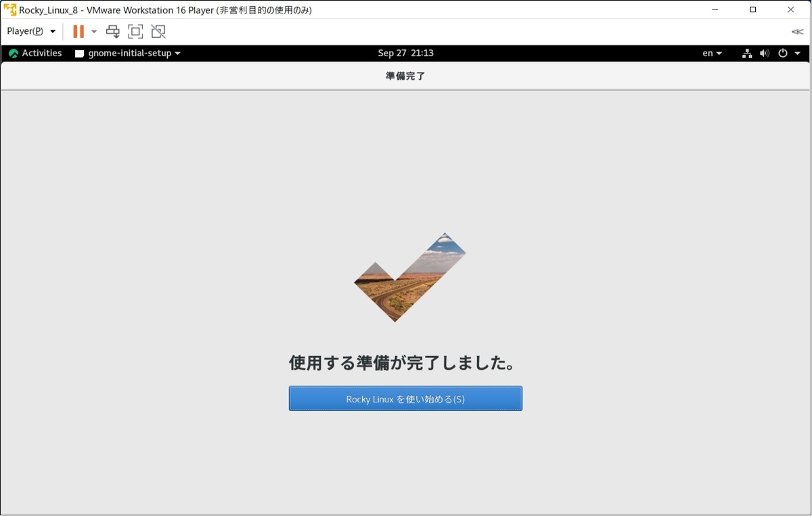
Task: Open the system menu chevron
Action: coord(798,53)
